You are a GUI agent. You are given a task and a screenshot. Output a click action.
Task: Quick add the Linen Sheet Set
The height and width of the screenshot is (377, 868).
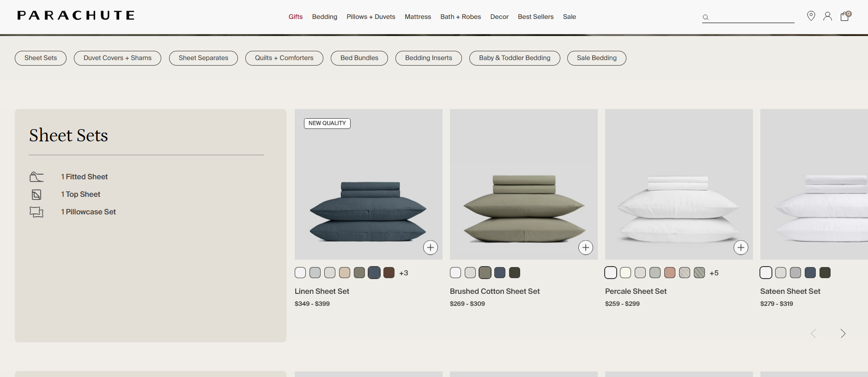pos(430,248)
